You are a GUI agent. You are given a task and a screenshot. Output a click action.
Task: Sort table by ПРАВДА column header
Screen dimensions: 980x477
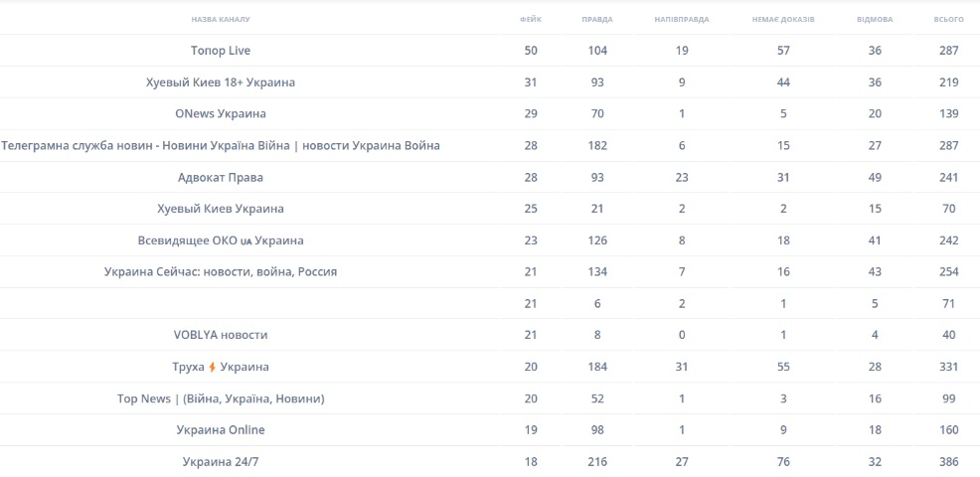point(597,19)
